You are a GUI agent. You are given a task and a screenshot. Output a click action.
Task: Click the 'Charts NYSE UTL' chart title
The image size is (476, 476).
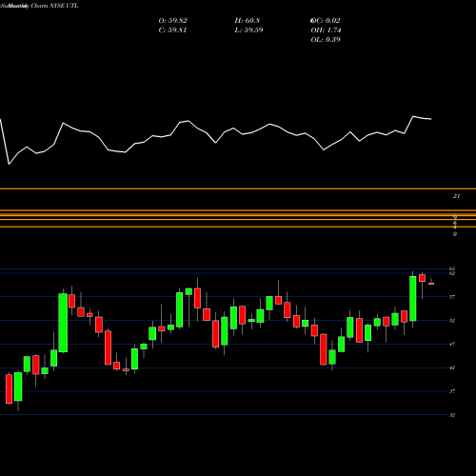[x=54, y=6]
